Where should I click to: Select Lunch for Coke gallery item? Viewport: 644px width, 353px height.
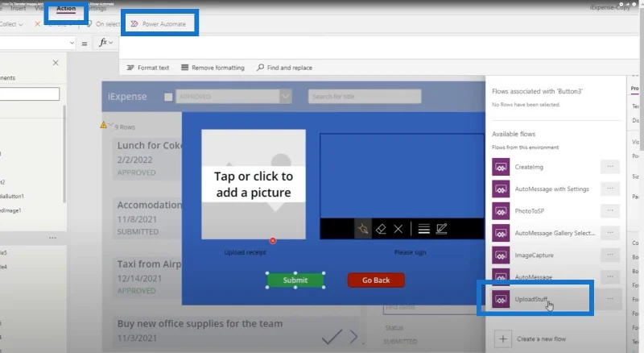tap(148, 160)
